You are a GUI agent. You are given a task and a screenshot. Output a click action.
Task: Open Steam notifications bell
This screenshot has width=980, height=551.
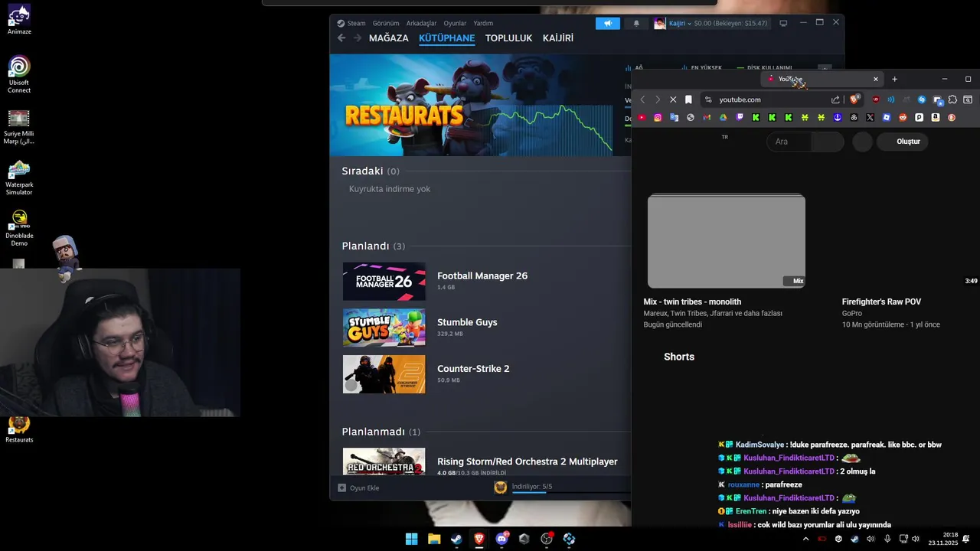pos(636,23)
